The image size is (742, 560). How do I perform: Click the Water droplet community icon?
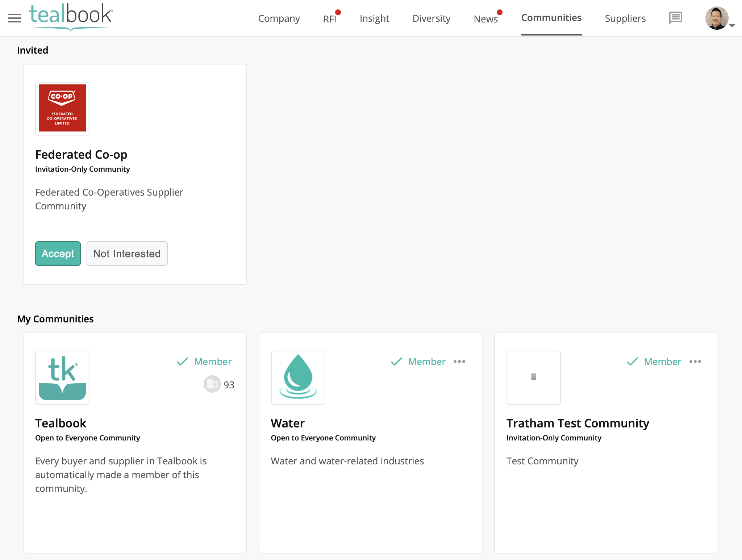298,377
